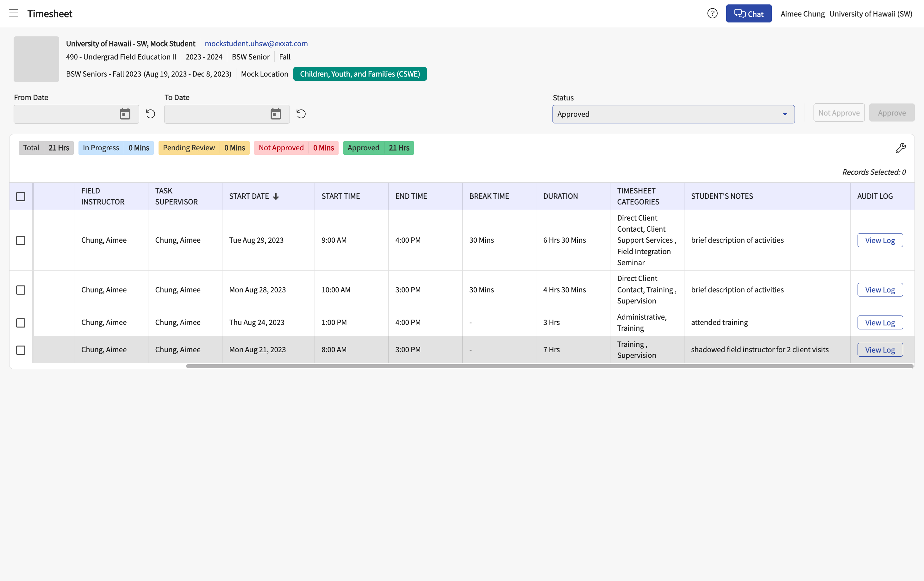Open the hamburger navigation menu
The image size is (924, 581).
coord(14,13)
